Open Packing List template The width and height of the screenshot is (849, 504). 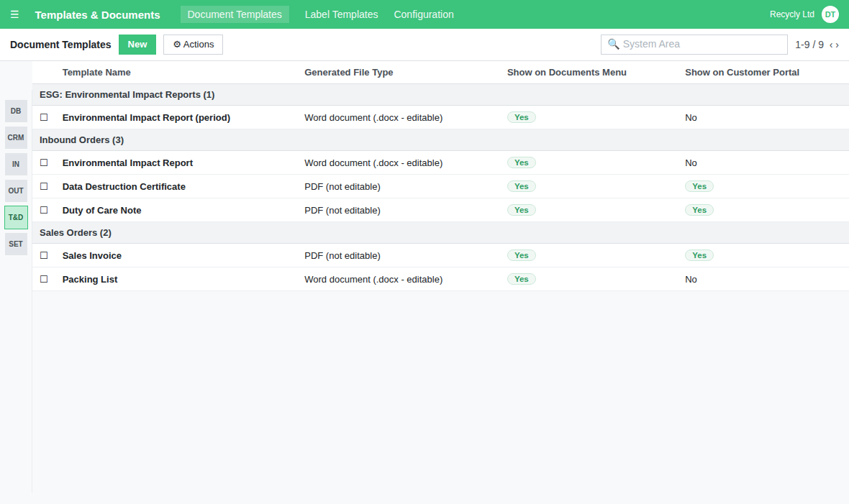tap(90, 280)
